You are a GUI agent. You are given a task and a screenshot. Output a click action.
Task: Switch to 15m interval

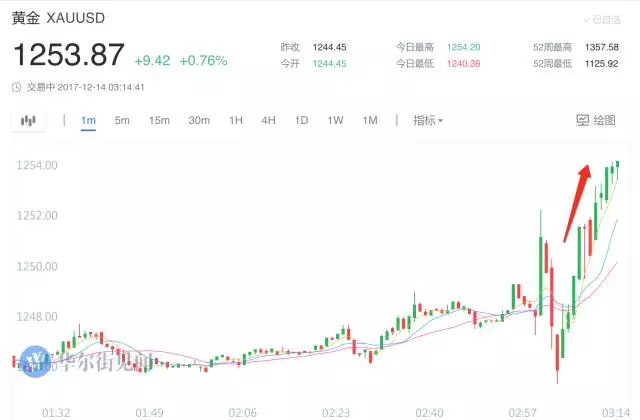click(x=159, y=121)
